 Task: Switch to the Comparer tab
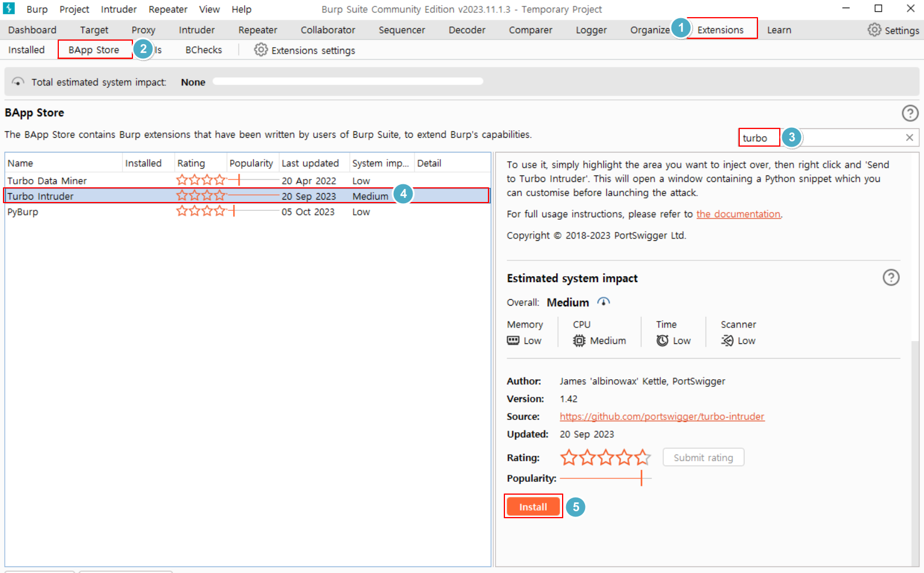click(530, 30)
